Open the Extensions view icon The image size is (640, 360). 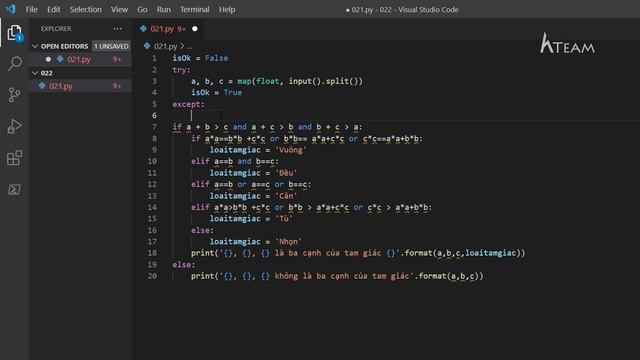click(14, 158)
